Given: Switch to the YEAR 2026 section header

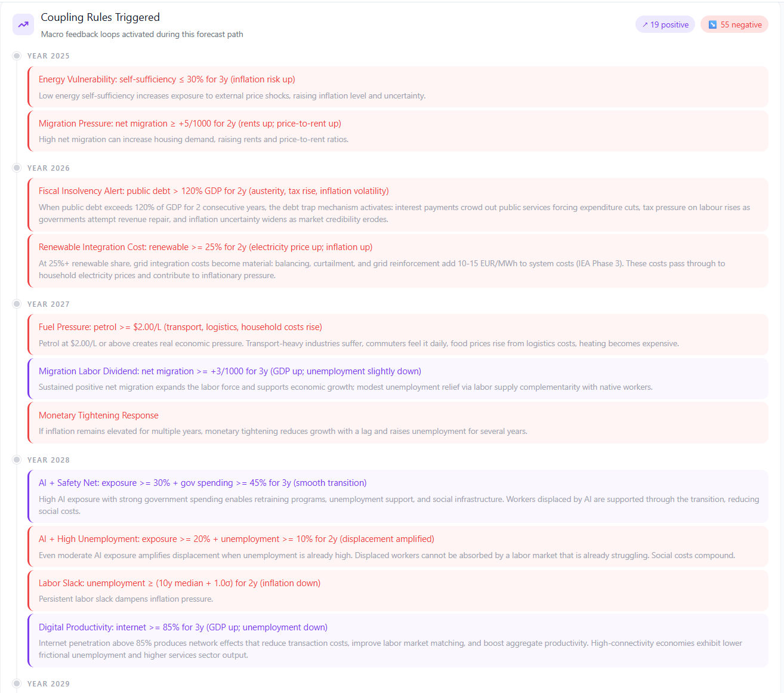Looking at the screenshot, I should [48, 168].
